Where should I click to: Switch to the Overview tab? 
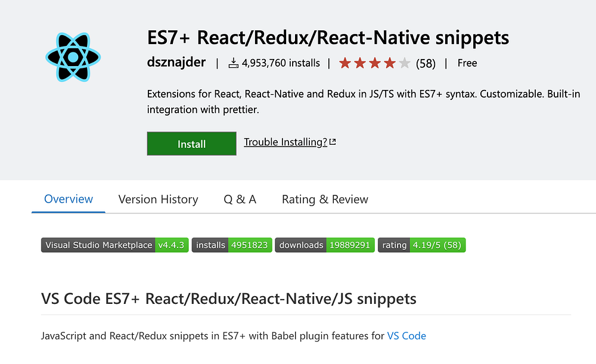pos(69,199)
